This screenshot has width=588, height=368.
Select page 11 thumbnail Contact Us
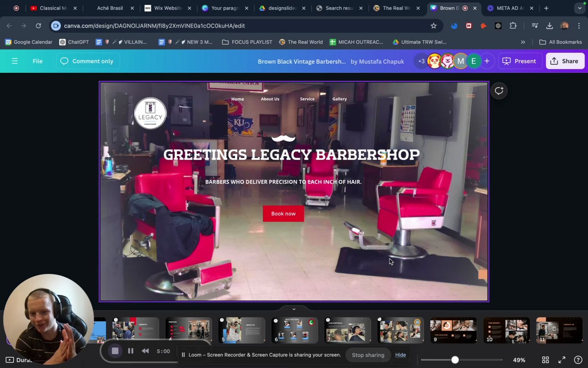pos(560,330)
